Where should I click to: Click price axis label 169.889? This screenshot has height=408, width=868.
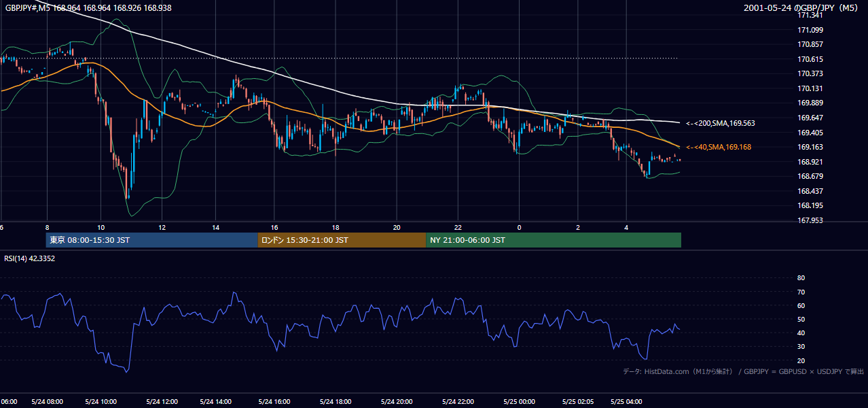coord(810,103)
